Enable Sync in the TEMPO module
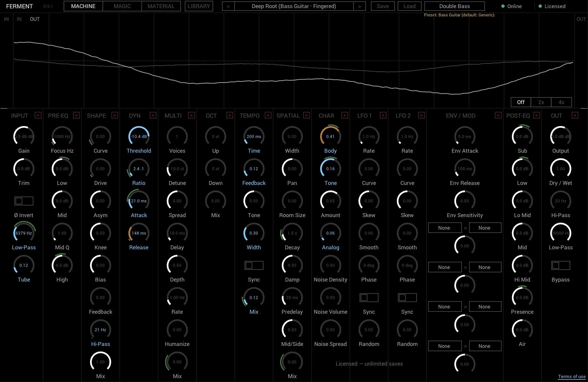Viewport: 588px width, 382px height. [x=254, y=265]
